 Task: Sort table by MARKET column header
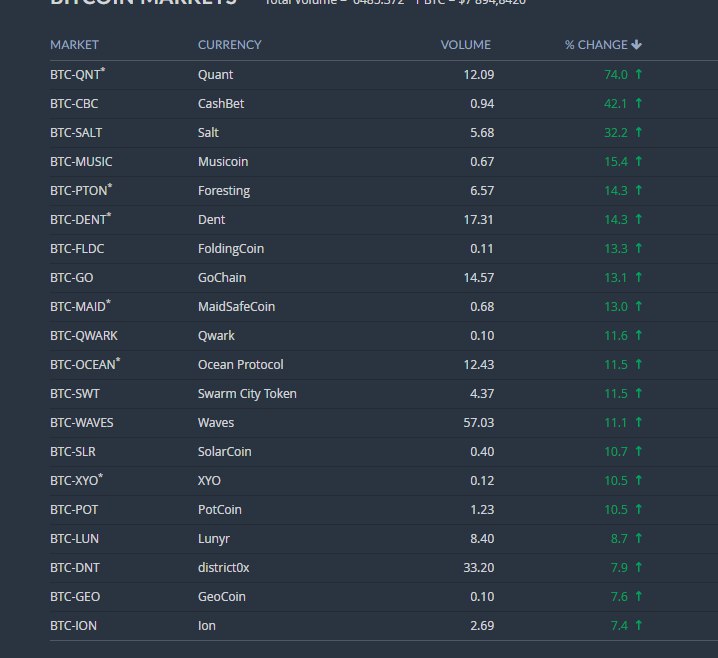[74, 45]
